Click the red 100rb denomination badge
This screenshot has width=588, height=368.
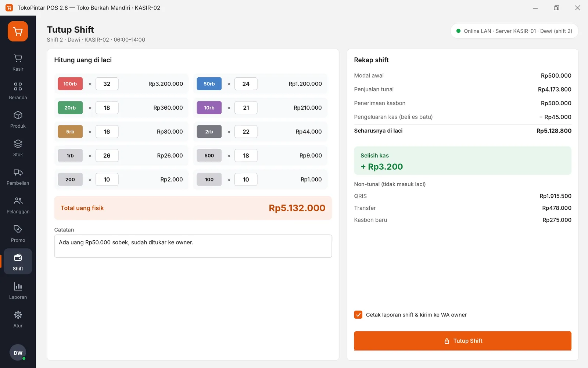pyautogui.click(x=70, y=84)
